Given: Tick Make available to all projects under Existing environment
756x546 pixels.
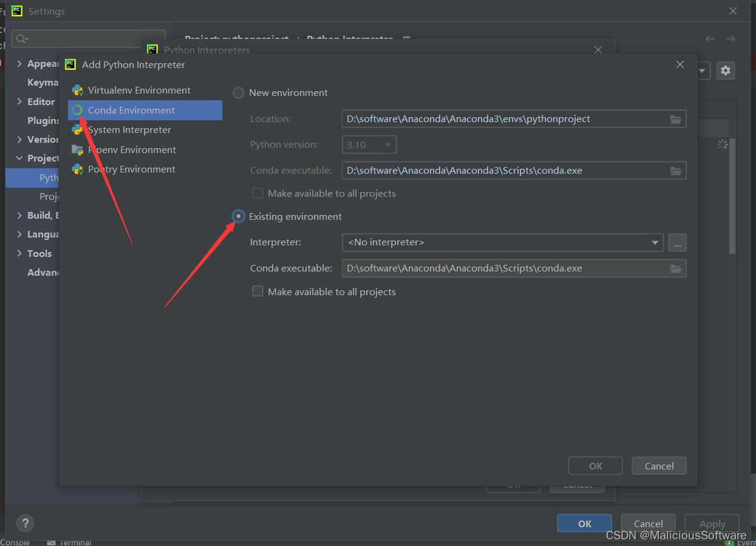Looking at the screenshot, I should [x=258, y=292].
